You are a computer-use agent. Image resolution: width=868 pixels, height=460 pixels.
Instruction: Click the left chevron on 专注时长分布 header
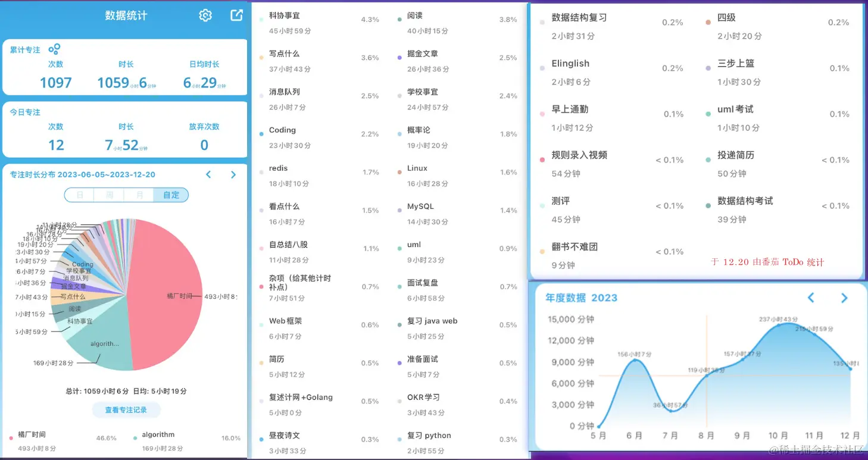pos(208,174)
